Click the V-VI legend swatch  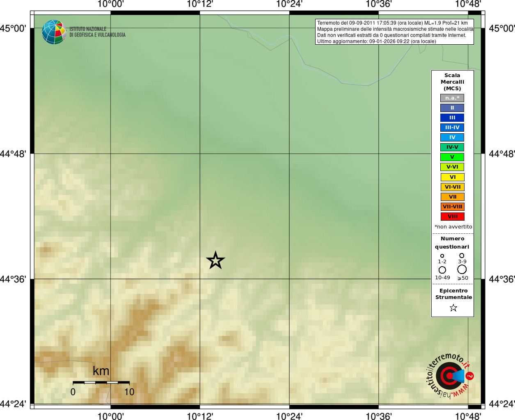(x=452, y=167)
